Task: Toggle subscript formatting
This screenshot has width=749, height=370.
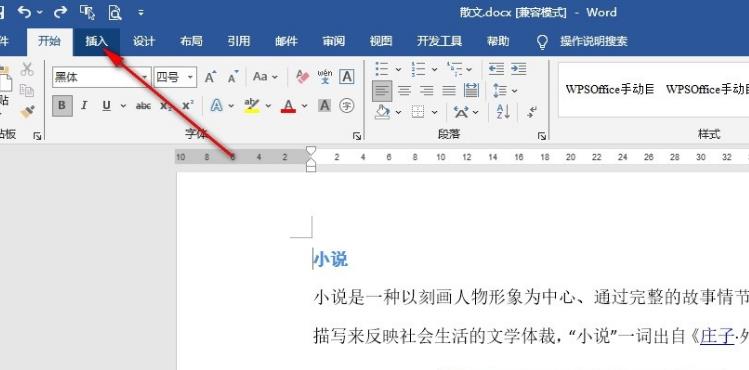Action: [x=166, y=106]
